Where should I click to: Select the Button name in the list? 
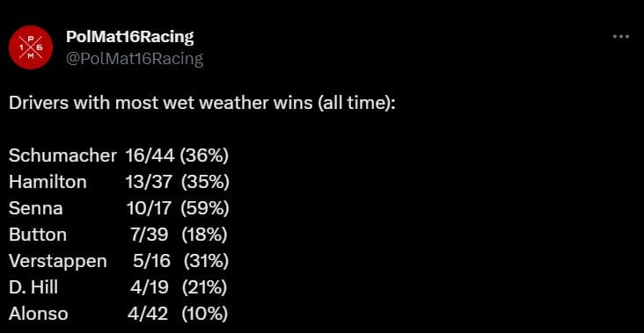pos(37,235)
